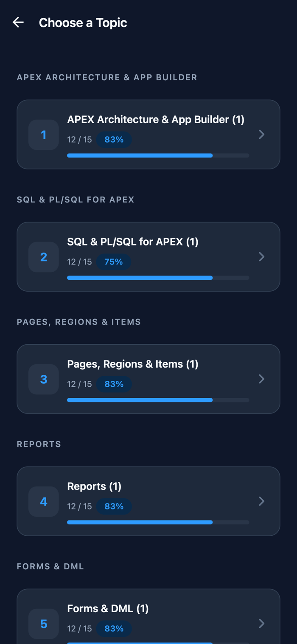297x644 pixels.
Task: Select the number 3 topic badge
Action: point(44,379)
